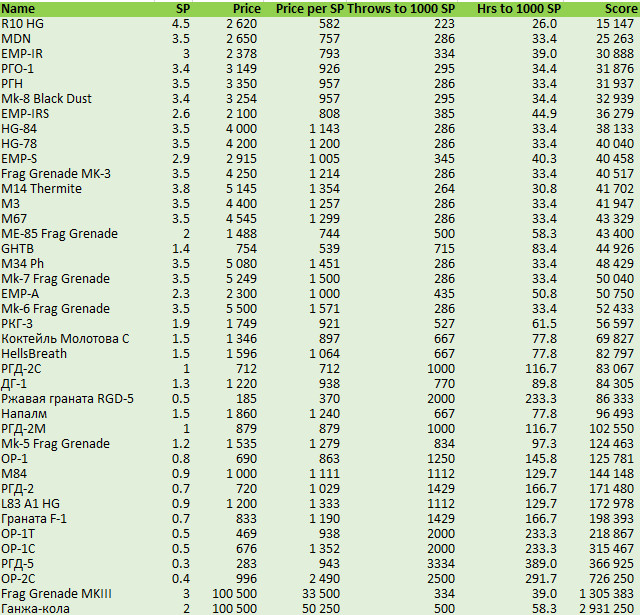Select the Граната F-1 cell
This screenshot has width=640, height=615.
point(34,518)
